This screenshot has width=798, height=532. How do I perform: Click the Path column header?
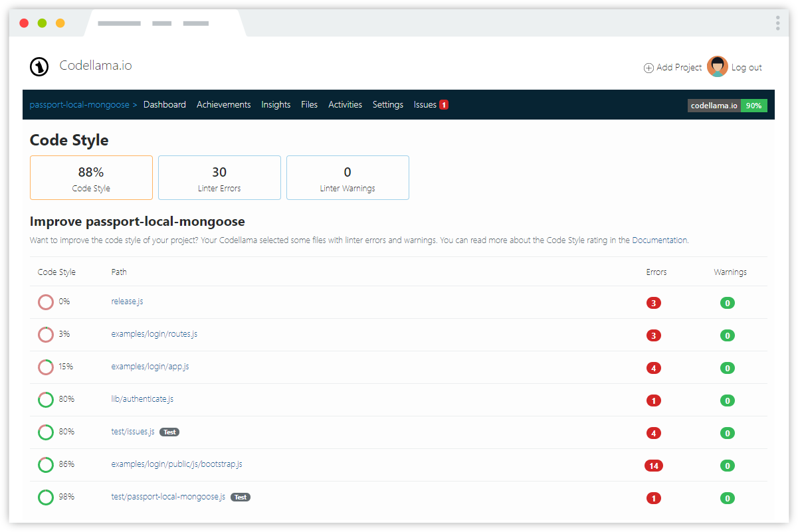pyautogui.click(x=119, y=272)
